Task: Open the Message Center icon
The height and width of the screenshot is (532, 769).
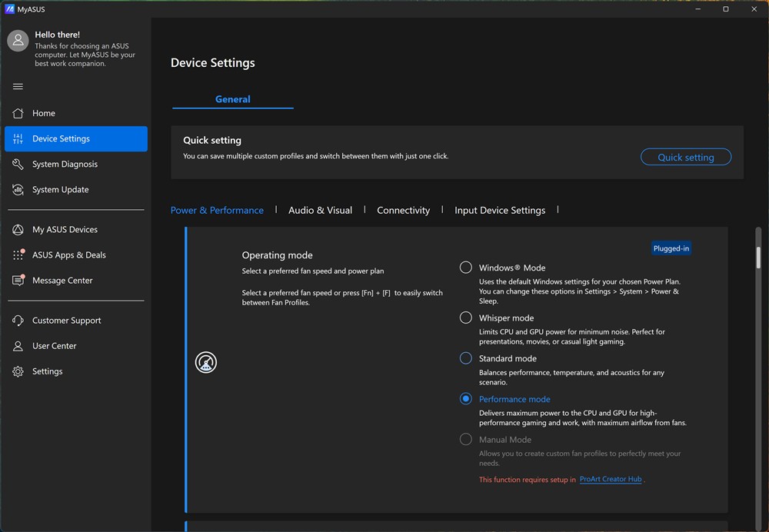Action: click(18, 281)
